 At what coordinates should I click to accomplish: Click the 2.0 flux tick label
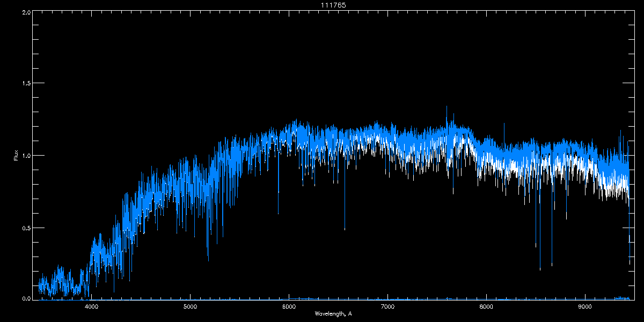[26, 12]
